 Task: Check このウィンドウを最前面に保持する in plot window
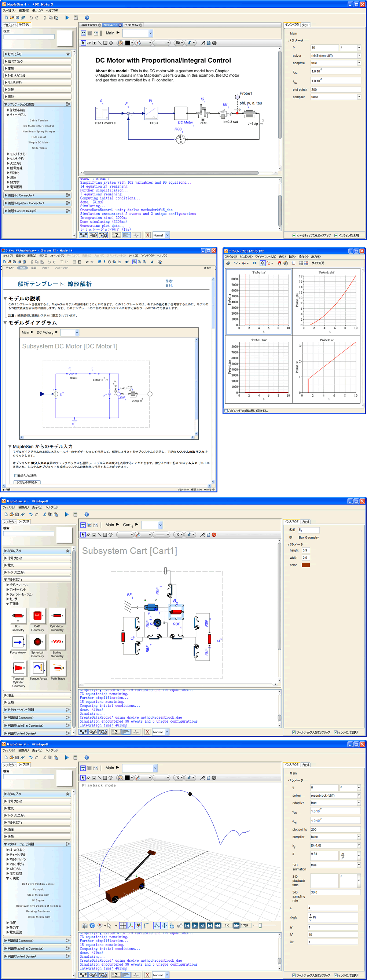pyautogui.click(x=226, y=411)
